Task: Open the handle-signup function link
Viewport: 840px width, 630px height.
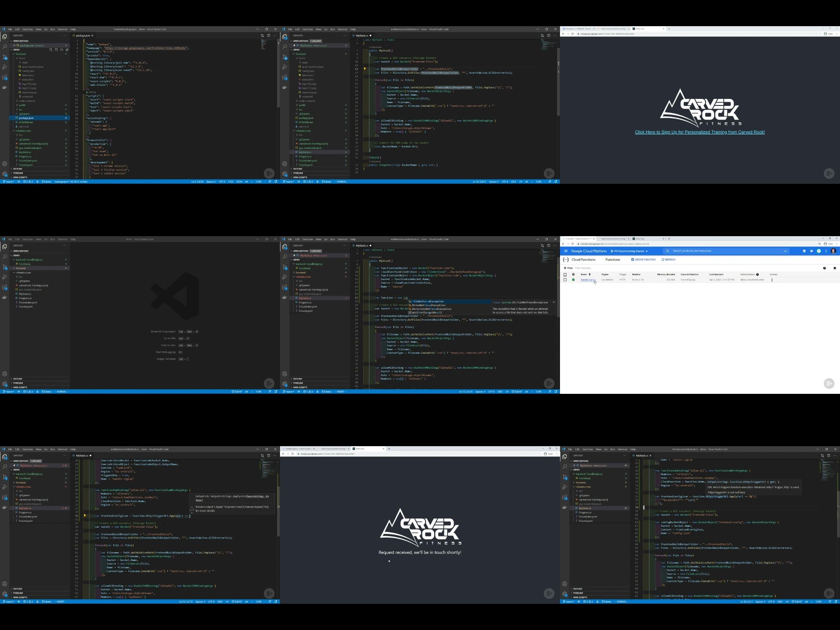Action: pos(588,280)
